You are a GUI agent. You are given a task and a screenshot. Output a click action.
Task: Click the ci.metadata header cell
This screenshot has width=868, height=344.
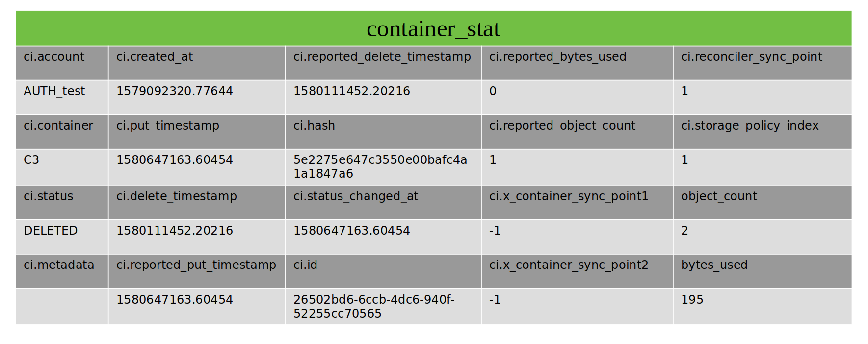(x=59, y=265)
